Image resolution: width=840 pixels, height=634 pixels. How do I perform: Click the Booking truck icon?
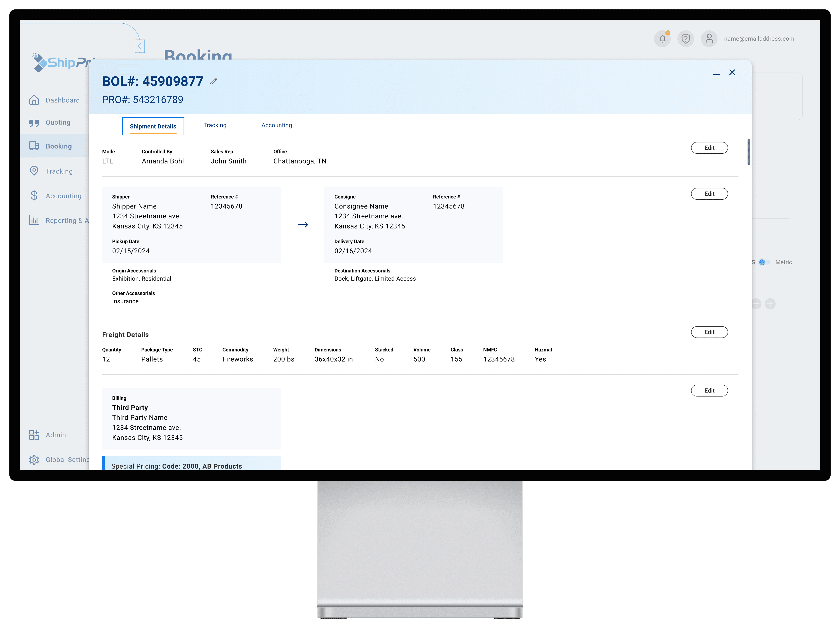coord(34,146)
